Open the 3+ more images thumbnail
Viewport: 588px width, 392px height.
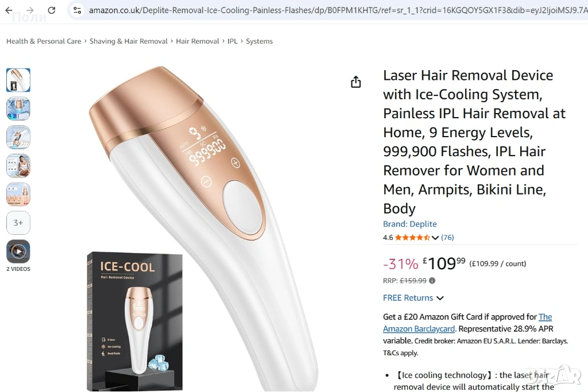[x=18, y=223]
